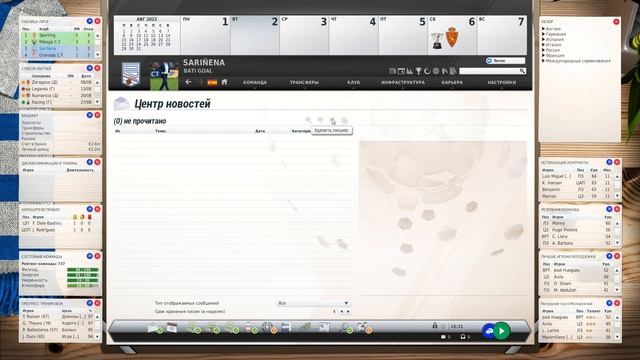Click the delete letter icon above message list
640x360 pixels.
coord(332,120)
